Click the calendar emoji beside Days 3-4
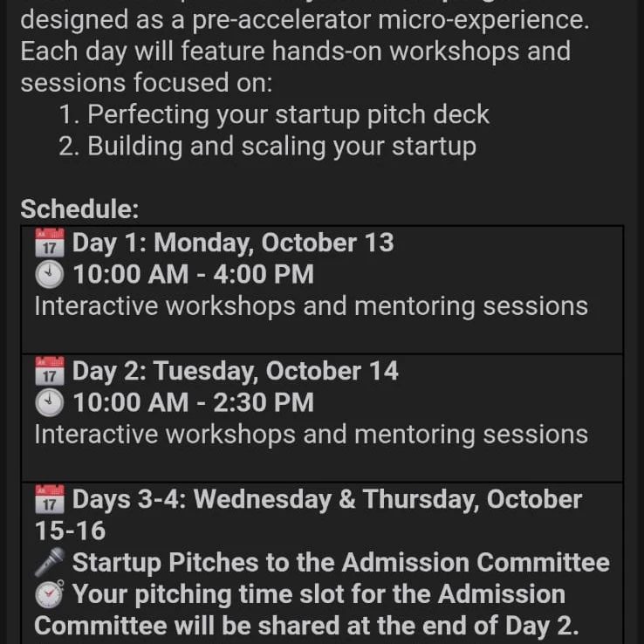The image size is (644, 644). tap(50, 500)
